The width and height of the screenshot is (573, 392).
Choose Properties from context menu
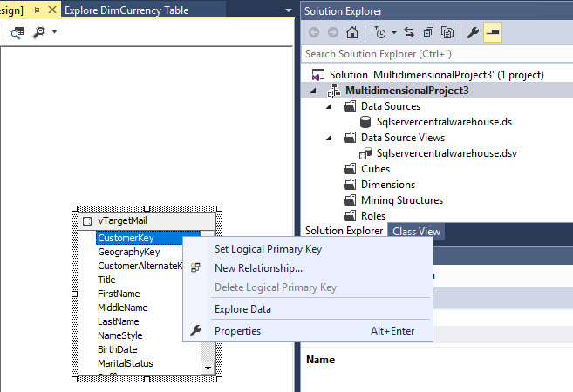point(308,331)
